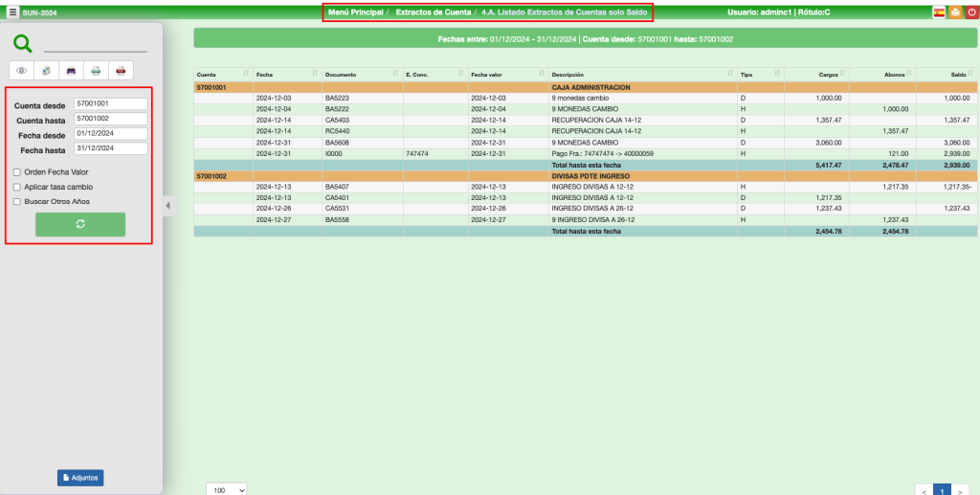Enable the Orden Fecha Valor checkbox

16,172
